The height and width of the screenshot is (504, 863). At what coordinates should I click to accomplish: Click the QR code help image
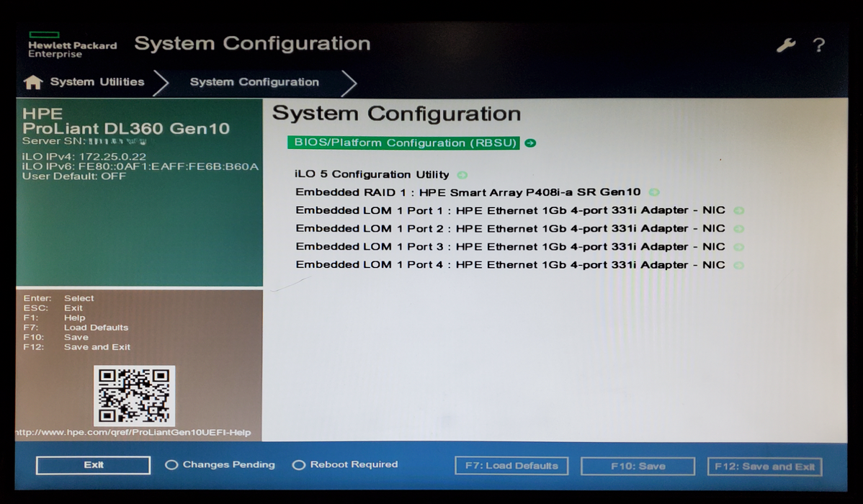pyautogui.click(x=134, y=395)
